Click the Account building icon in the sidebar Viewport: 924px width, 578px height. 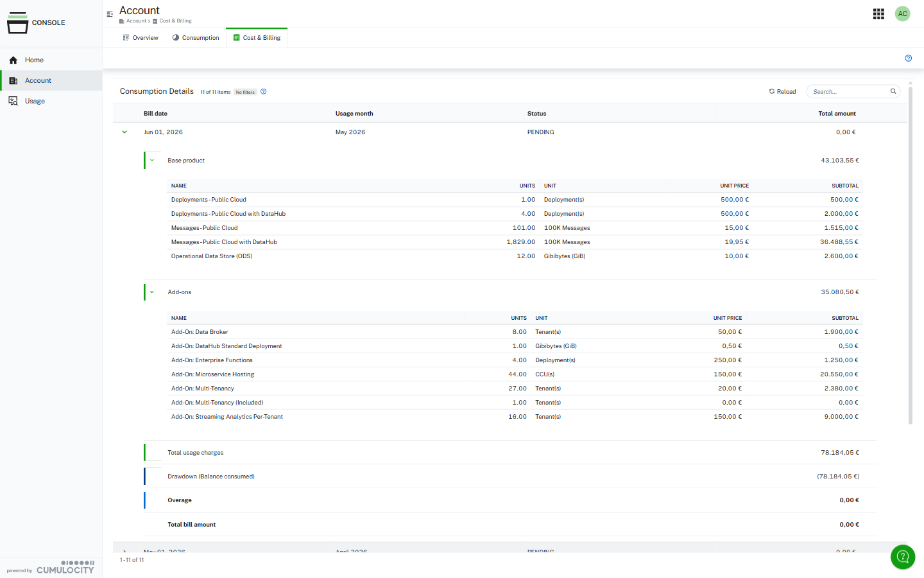click(x=13, y=81)
